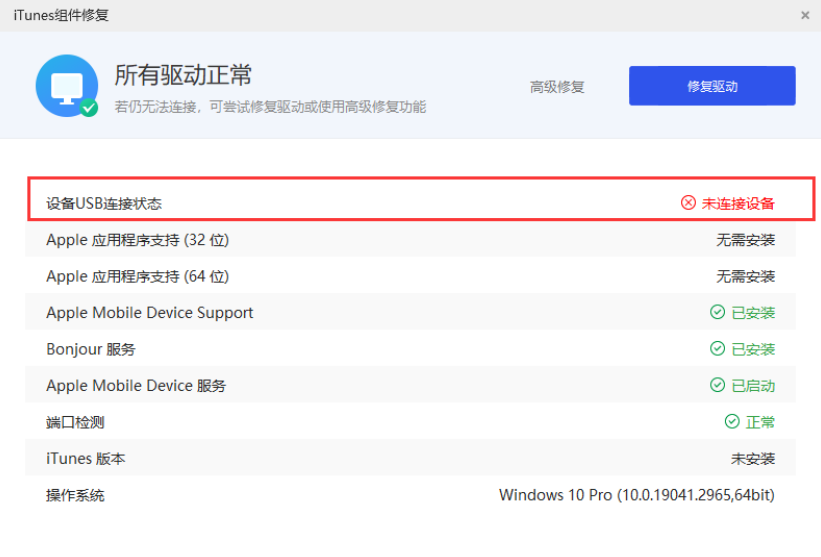
Task: Click the blue 修复驱动 button
Action: (711, 86)
